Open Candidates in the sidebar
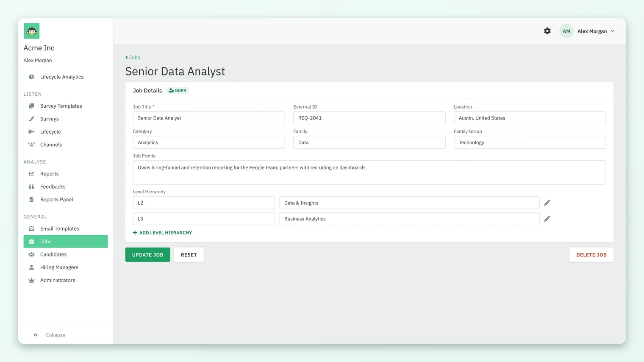Image resolution: width=644 pixels, height=362 pixels. click(x=66, y=254)
